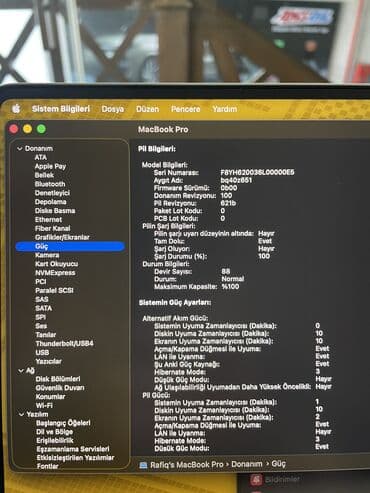
Task: Select Thunderbolt/USB4 in the sidebar
Action: click(64, 343)
